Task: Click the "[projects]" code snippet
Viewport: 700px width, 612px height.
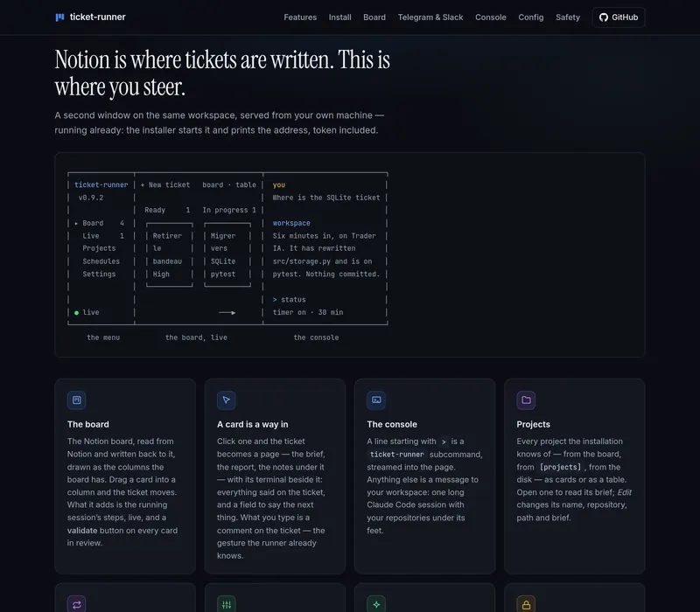Action: point(560,467)
